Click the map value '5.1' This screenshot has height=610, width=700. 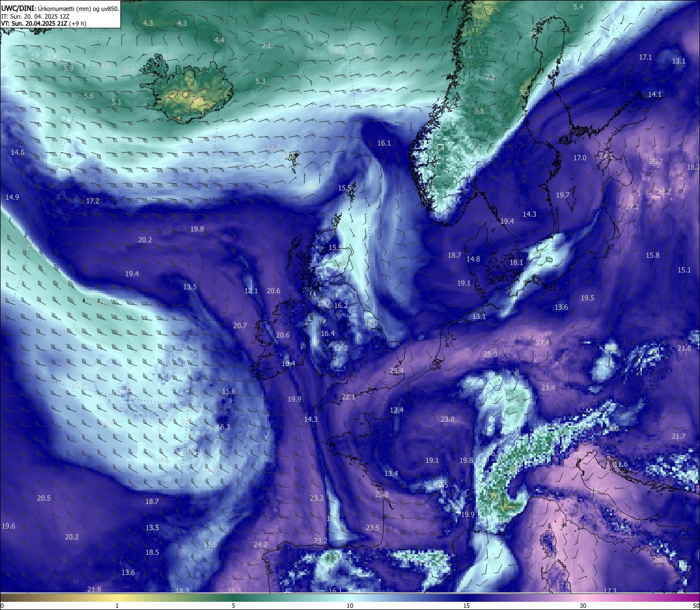116,102
